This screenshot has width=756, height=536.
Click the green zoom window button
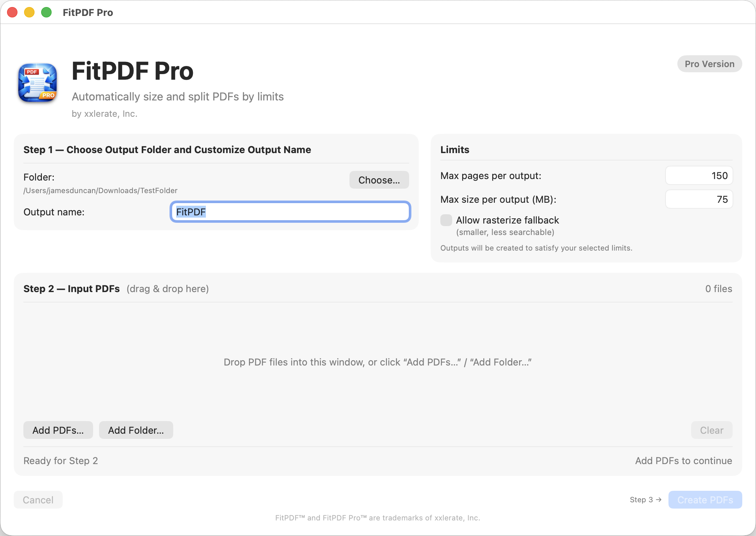46,12
